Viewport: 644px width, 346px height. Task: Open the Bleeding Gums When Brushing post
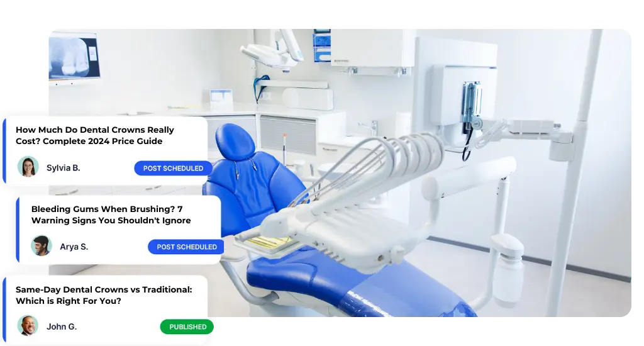coord(111,215)
